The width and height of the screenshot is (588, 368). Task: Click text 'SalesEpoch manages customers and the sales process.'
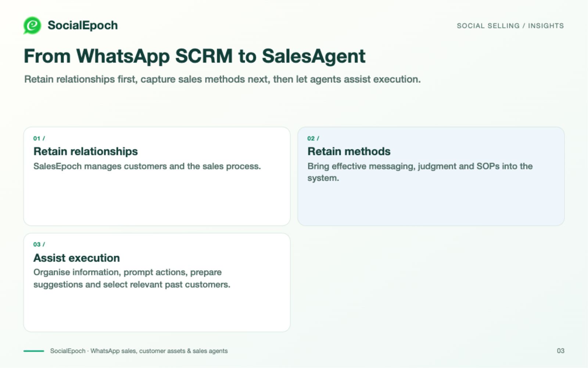click(147, 166)
